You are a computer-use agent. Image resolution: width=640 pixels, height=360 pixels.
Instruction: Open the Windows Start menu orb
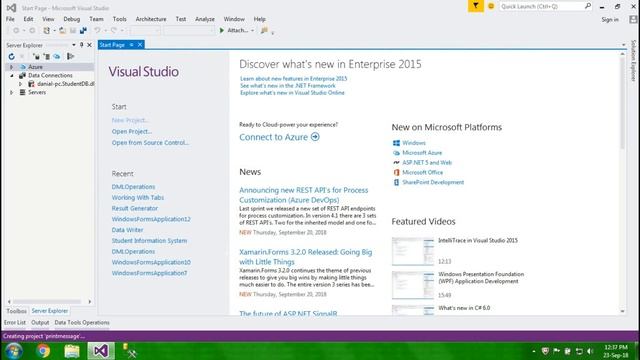click(13, 351)
